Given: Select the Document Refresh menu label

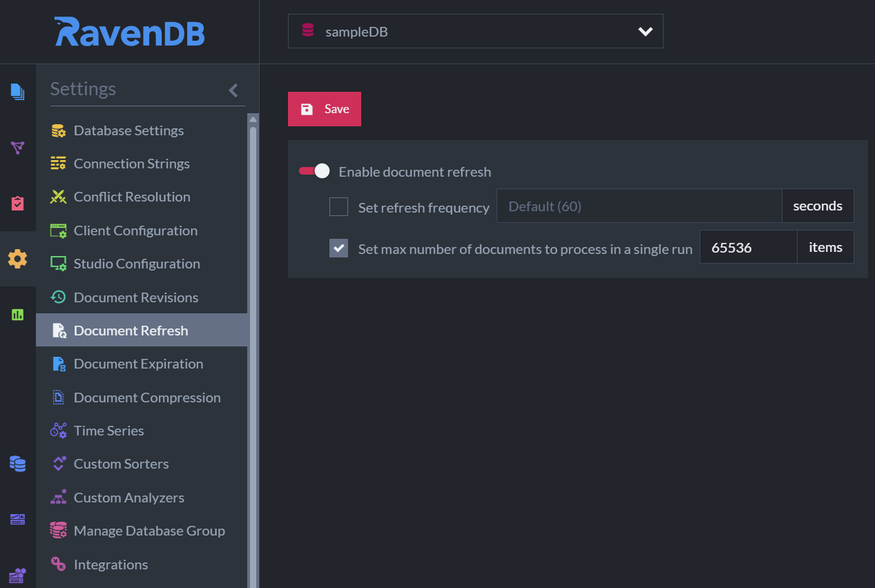Looking at the screenshot, I should (131, 331).
